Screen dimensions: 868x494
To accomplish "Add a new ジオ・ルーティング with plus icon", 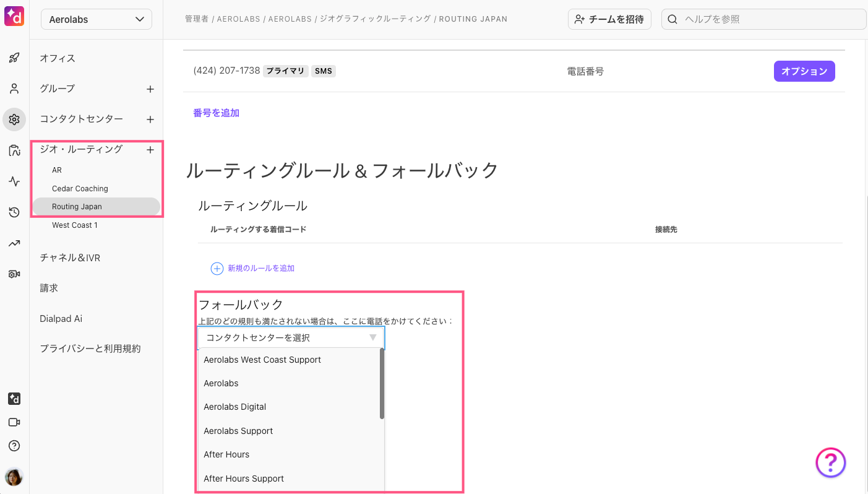I will [x=150, y=150].
